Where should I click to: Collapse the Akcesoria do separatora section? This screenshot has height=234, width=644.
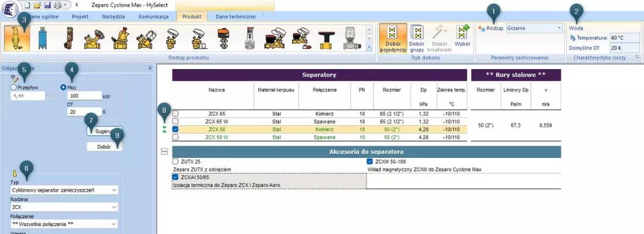tap(165, 152)
